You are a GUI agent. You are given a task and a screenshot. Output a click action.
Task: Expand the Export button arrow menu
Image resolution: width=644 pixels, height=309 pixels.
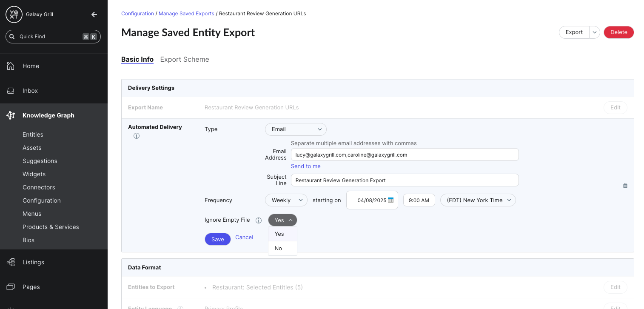pos(594,32)
